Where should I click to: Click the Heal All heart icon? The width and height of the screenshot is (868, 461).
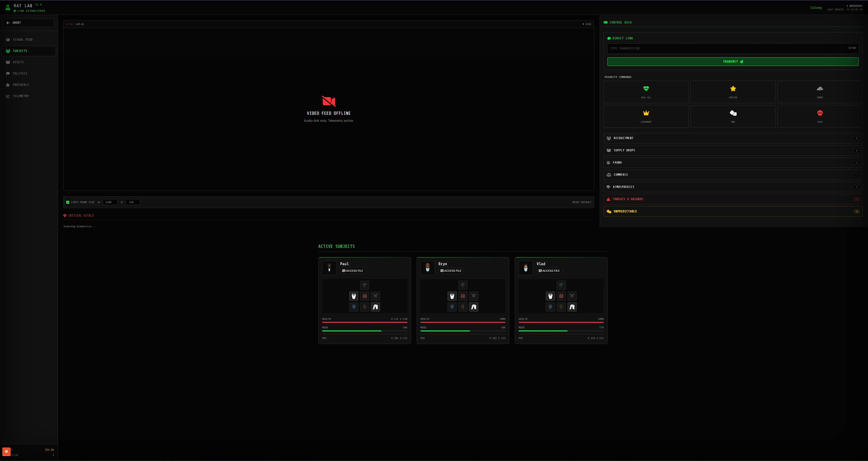[646, 89]
